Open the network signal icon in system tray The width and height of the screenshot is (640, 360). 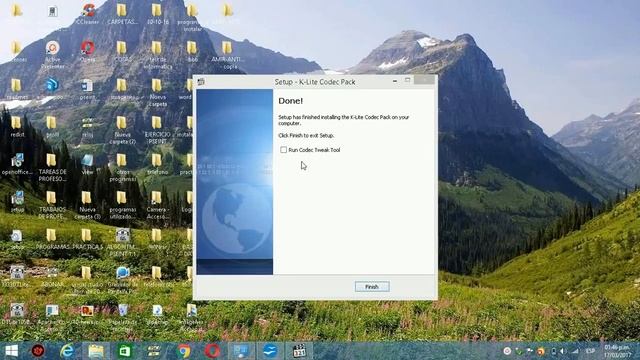click(575, 351)
